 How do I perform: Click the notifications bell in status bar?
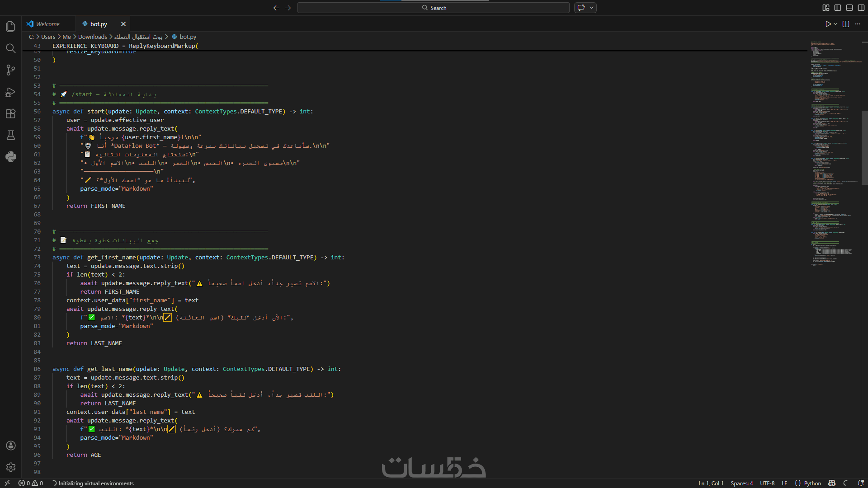861,483
